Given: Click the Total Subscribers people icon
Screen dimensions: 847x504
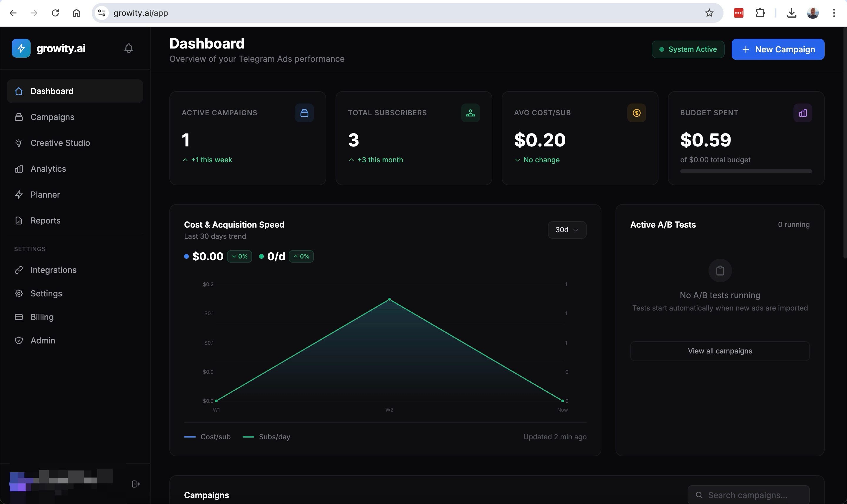Looking at the screenshot, I should (470, 113).
